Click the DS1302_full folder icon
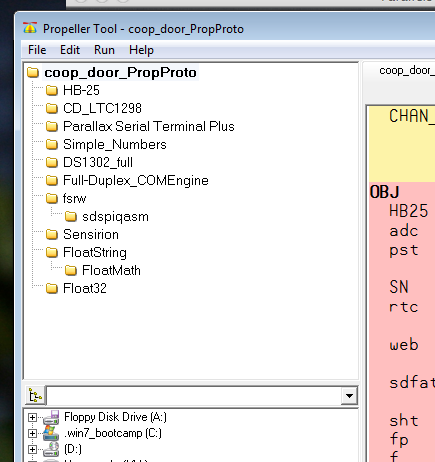Image resolution: width=435 pixels, height=462 pixels. click(x=52, y=162)
